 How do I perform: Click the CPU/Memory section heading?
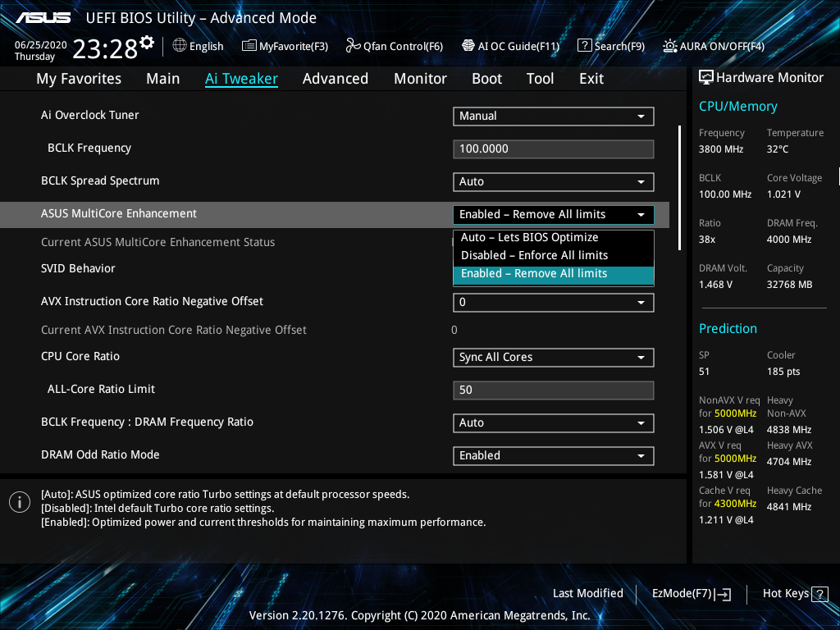click(738, 107)
